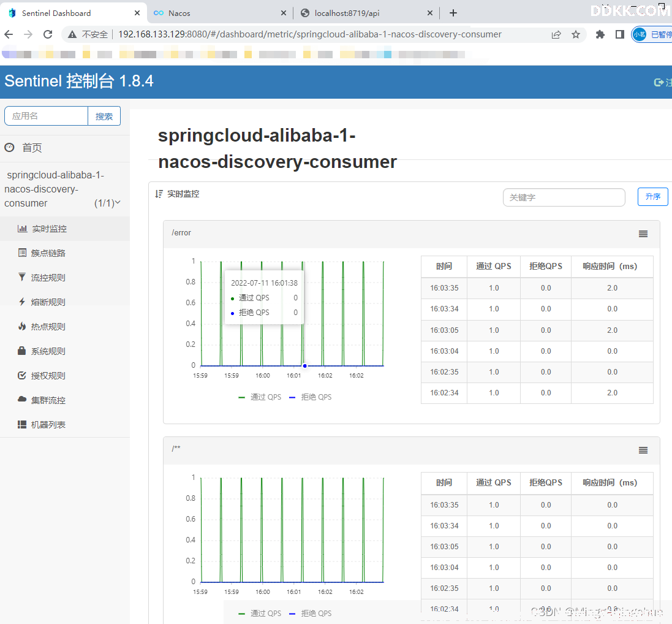This screenshot has width=672, height=624.
Task: Click the 首页 dashboard gauge icon
Action: point(9,148)
